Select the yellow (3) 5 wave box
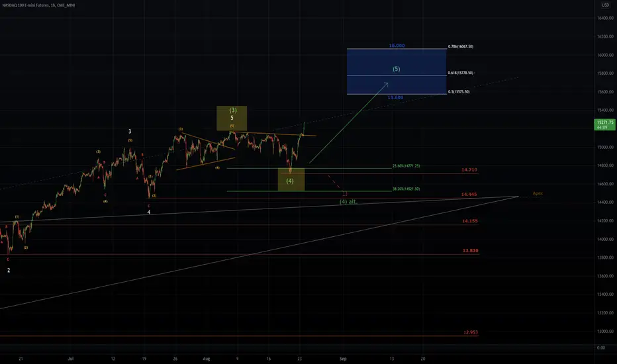This screenshot has width=617, height=364. point(232,118)
